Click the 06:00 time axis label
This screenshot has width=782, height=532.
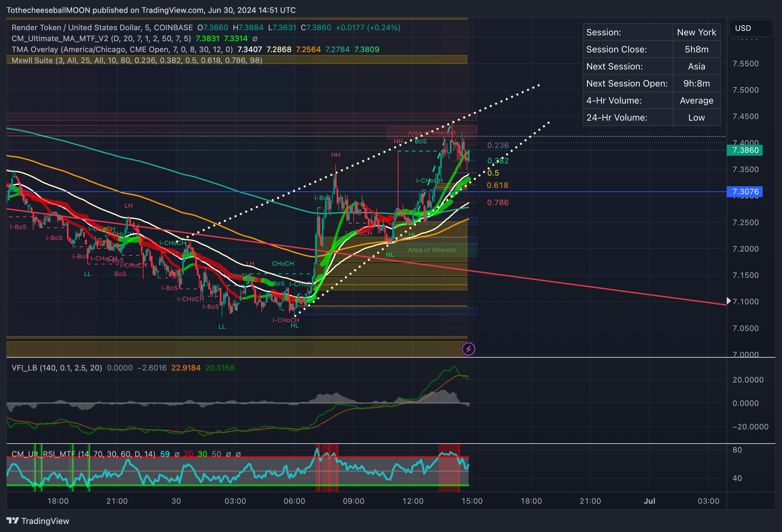[x=294, y=501]
